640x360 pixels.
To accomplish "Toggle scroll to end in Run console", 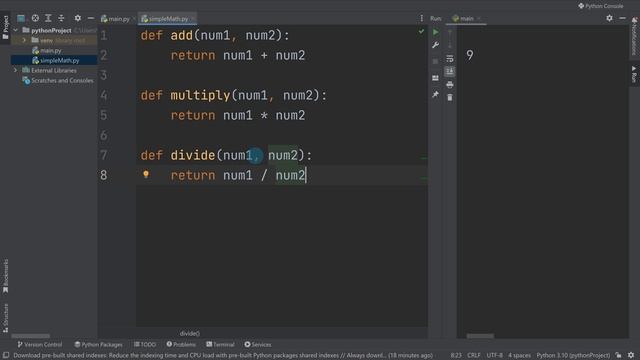I will (x=449, y=71).
